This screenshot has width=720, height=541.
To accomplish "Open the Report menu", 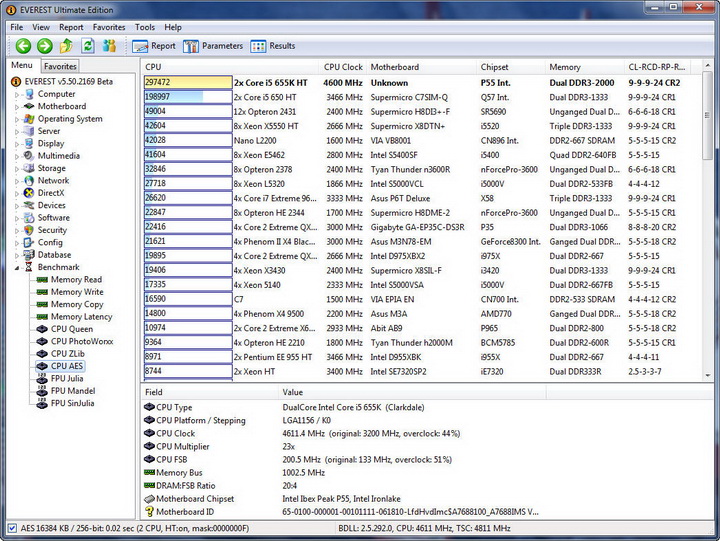I will 71,27.
